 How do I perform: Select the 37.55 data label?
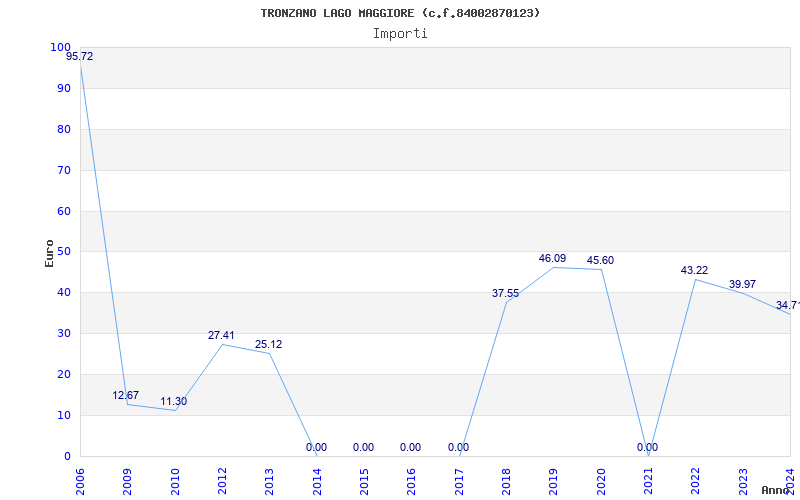tap(506, 293)
